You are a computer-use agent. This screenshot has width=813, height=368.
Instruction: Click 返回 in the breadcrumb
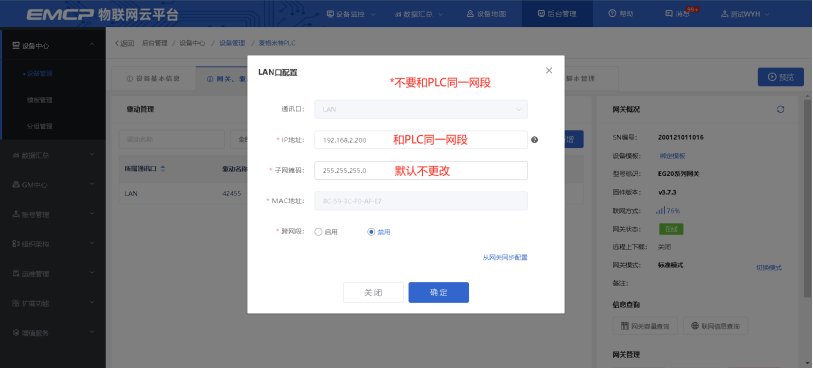[124, 43]
